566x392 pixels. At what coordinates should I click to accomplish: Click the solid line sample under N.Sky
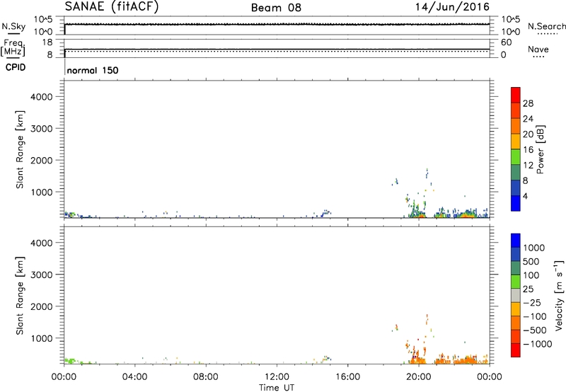[x=13, y=33]
